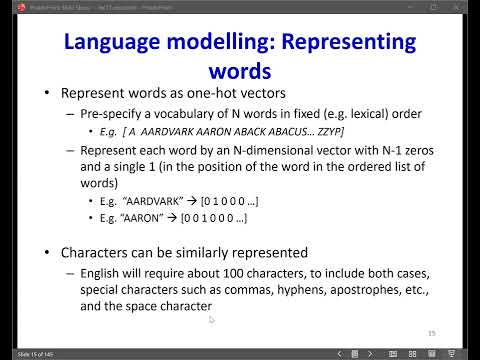Minimize the PowerPoint window
Viewport: 480px width, 360px height.
tap(411, 7)
